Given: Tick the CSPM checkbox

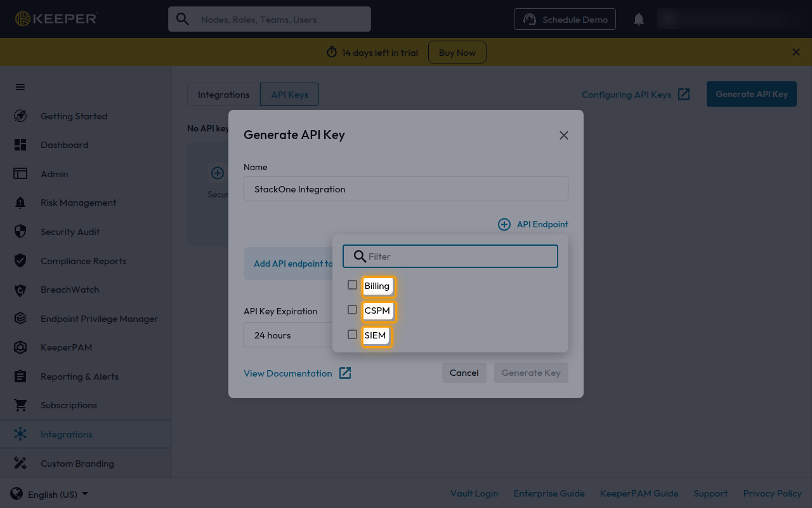Looking at the screenshot, I should pyautogui.click(x=352, y=310).
